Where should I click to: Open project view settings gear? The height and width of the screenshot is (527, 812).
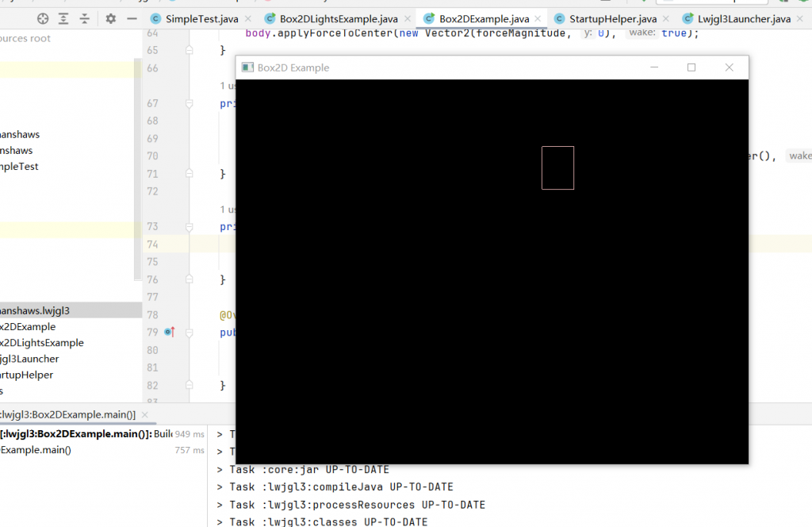[x=111, y=18]
